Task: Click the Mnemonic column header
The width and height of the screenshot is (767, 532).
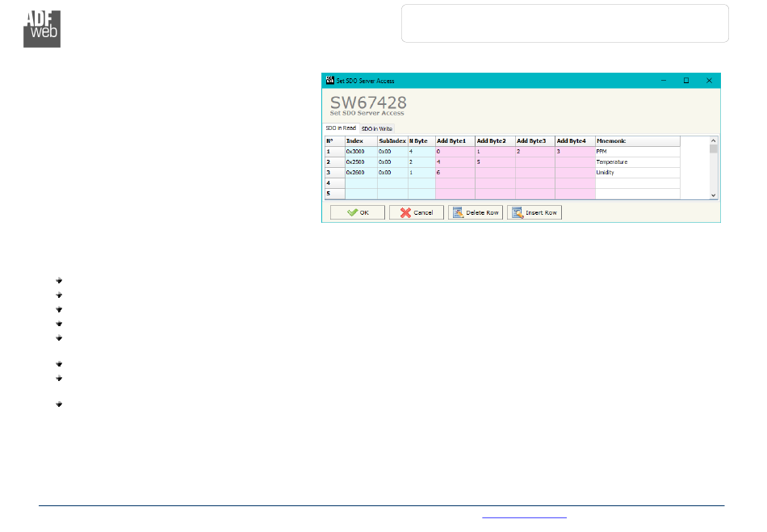Action: (637, 140)
